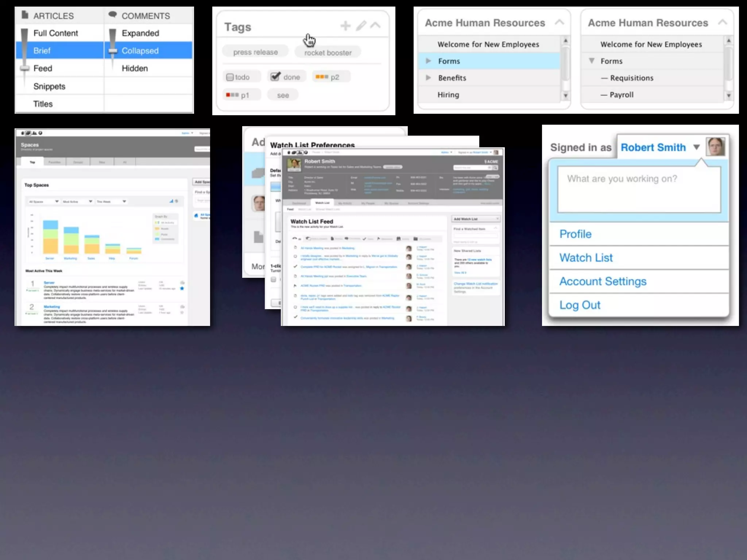Image resolution: width=747 pixels, height=560 pixels.
Task: Open Watch List menu item
Action: pyautogui.click(x=586, y=258)
